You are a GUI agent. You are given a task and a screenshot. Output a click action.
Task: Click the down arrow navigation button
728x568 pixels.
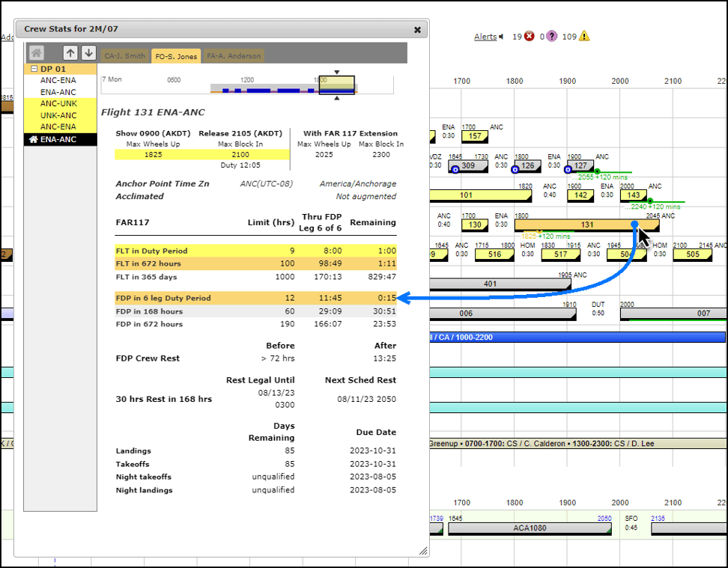point(88,52)
